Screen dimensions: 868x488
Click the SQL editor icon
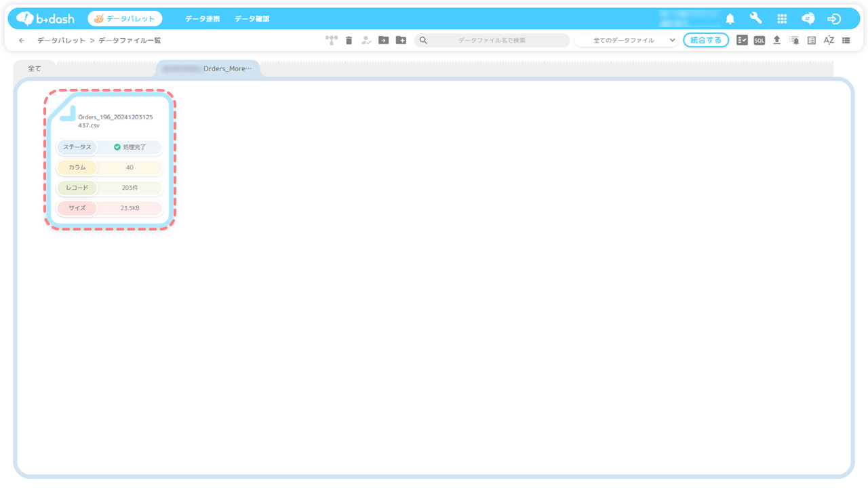pos(759,41)
